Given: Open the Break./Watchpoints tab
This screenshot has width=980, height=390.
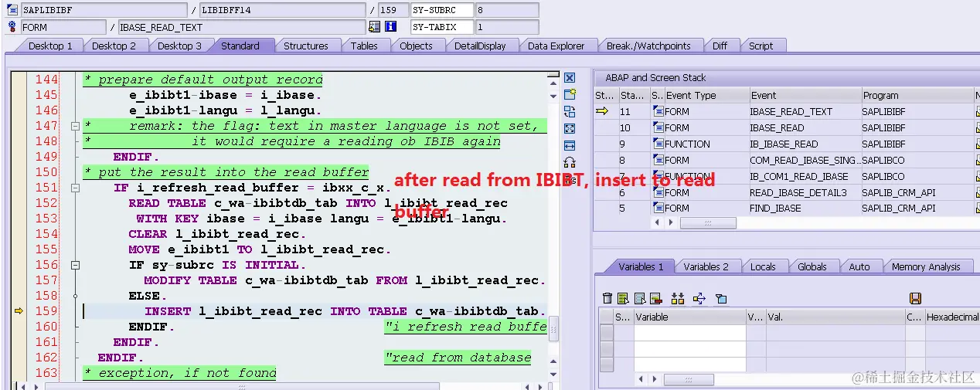Looking at the screenshot, I should [x=648, y=46].
